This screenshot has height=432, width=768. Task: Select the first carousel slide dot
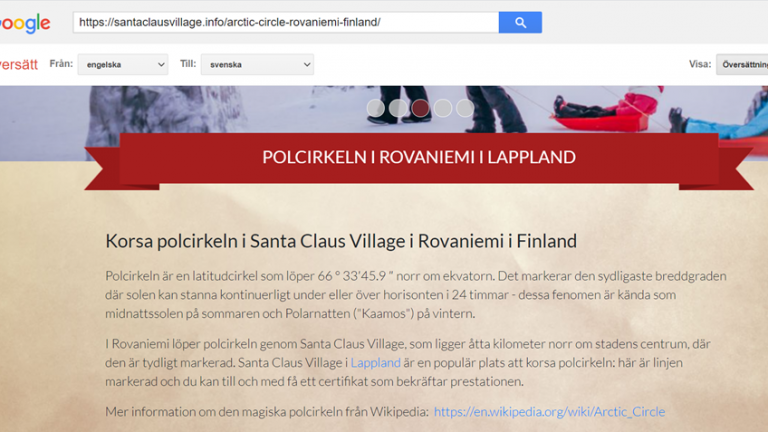(x=376, y=108)
